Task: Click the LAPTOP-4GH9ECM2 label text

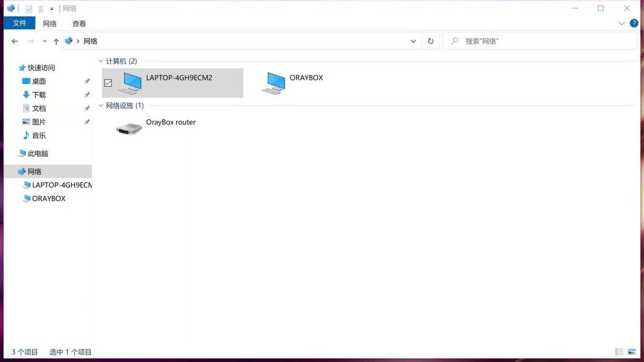Action: pyautogui.click(x=179, y=78)
